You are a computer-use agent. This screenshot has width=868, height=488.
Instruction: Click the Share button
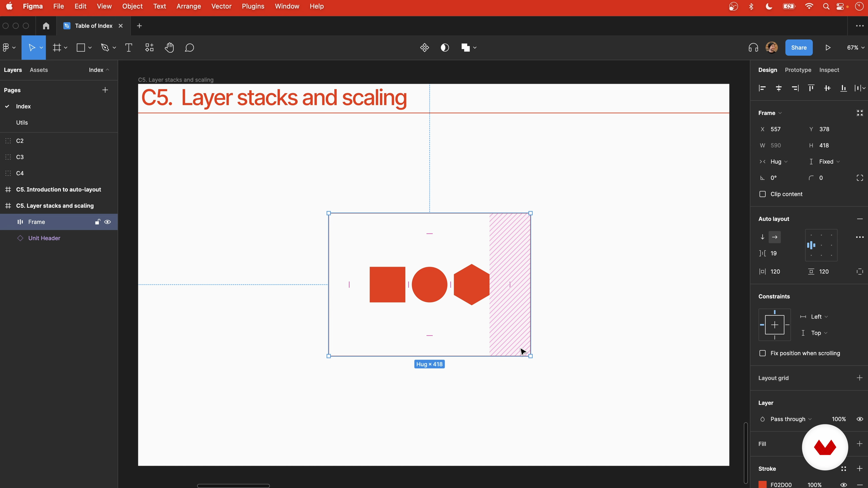(799, 47)
